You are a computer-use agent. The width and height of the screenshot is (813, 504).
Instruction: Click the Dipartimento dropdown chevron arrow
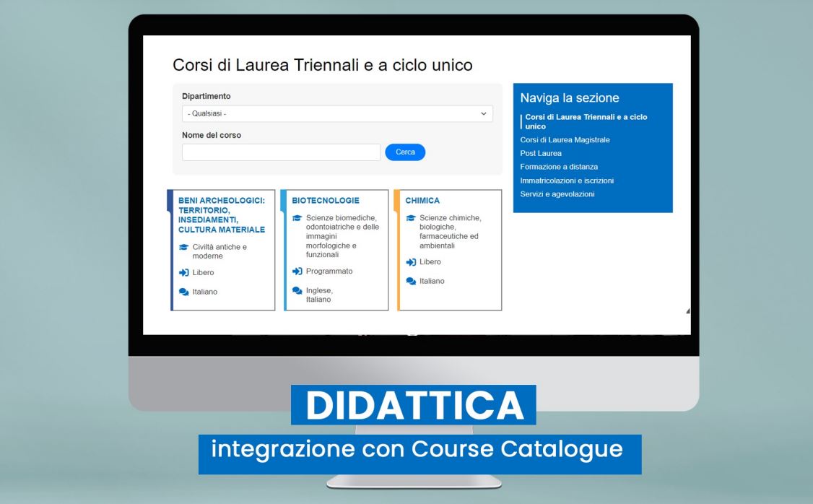pyautogui.click(x=483, y=113)
